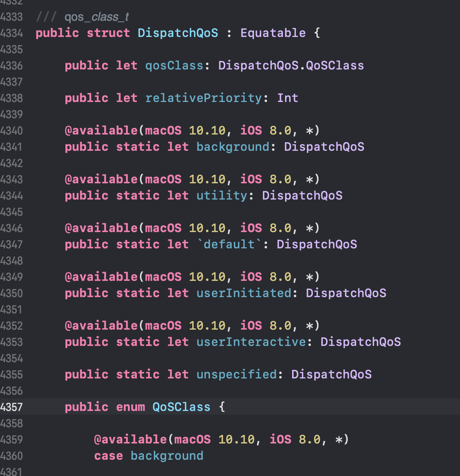The width and height of the screenshot is (460, 476).
Task: Click the DispatchQoS.QoSClass type on line 4336
Action: tap(291, 65)
